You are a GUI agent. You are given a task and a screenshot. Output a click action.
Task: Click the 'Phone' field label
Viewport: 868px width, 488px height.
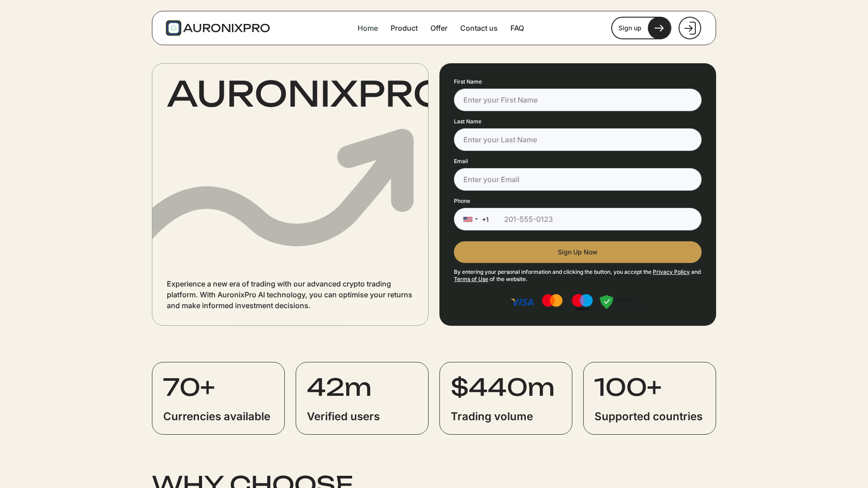pos(462,201)
